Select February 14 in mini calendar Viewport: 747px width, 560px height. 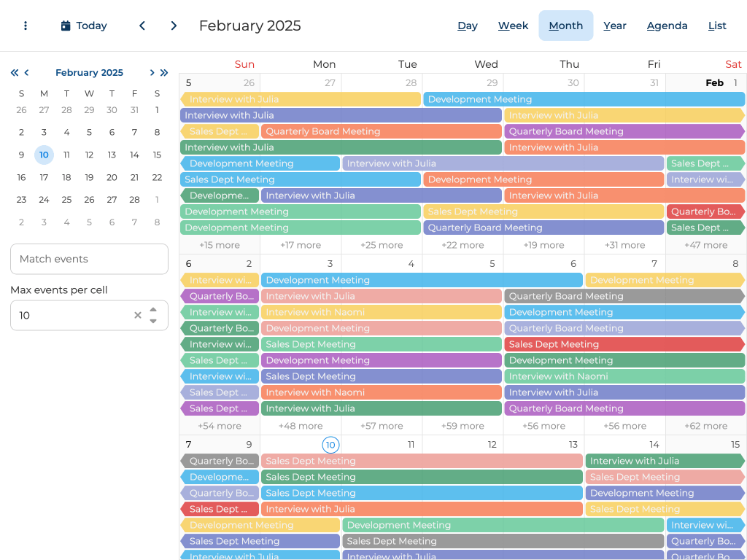(x=134, y=155)
